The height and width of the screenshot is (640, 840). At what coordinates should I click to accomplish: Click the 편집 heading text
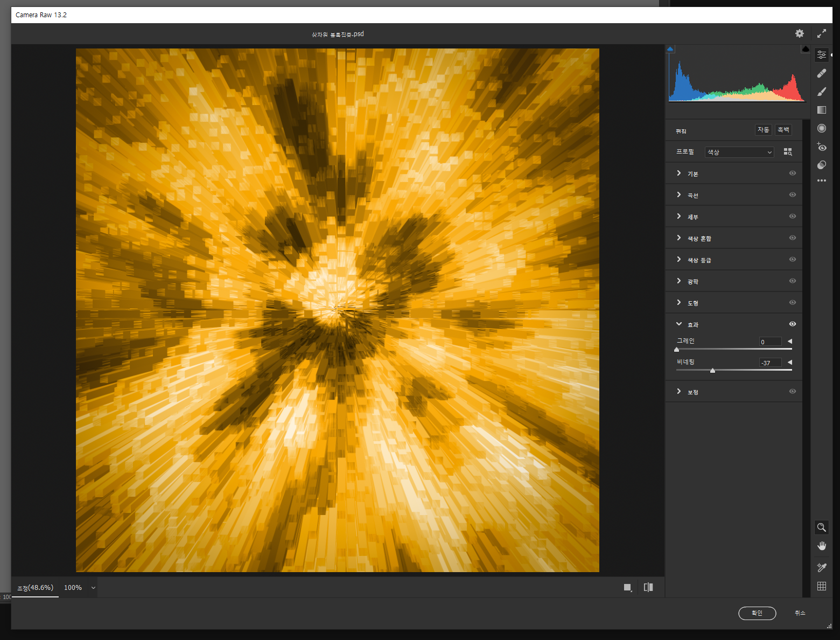(x=681, y=131)
